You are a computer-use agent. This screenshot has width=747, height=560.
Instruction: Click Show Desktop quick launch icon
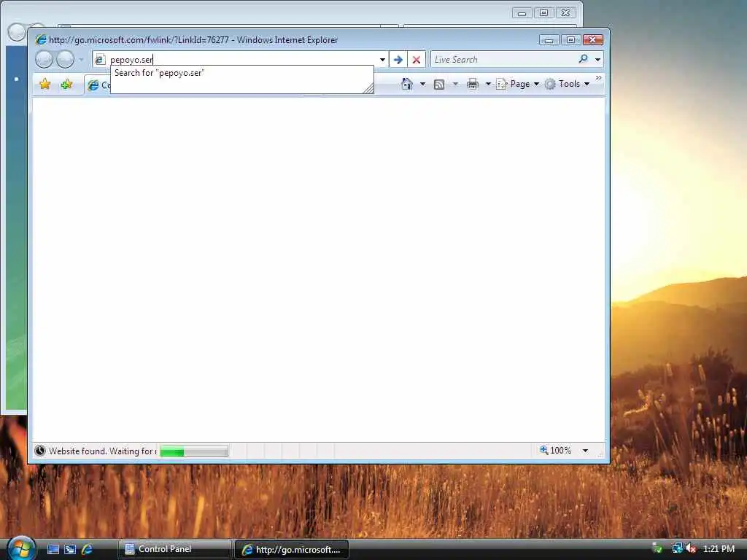53,549
